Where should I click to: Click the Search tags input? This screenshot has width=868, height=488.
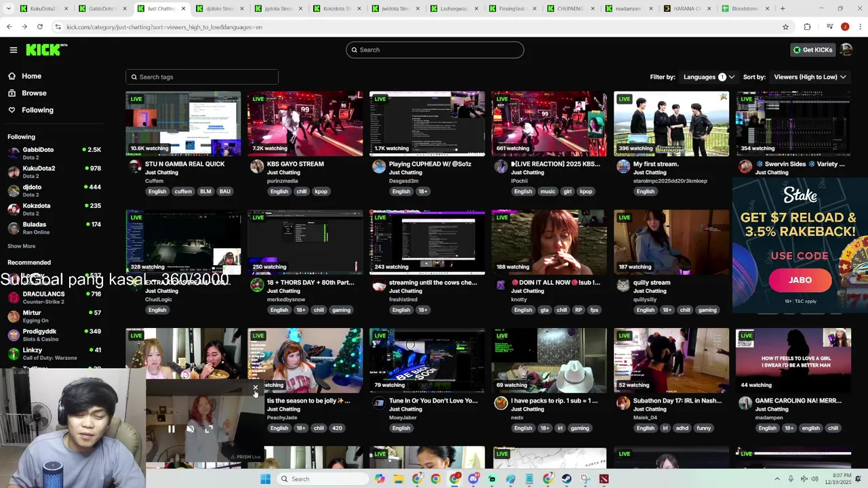[201, 77]
